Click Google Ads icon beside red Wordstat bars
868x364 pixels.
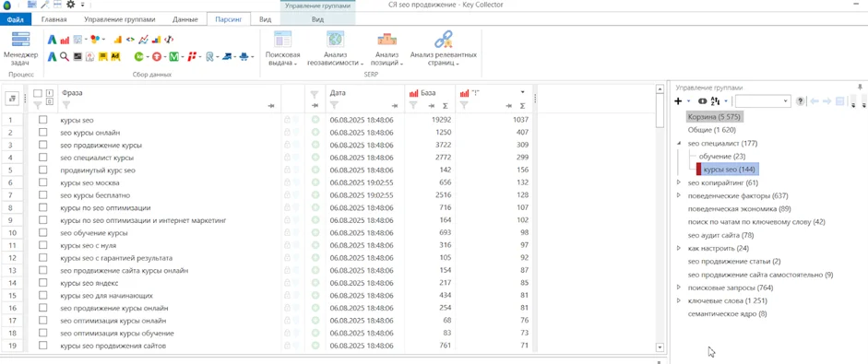click(x=52, y=40)
